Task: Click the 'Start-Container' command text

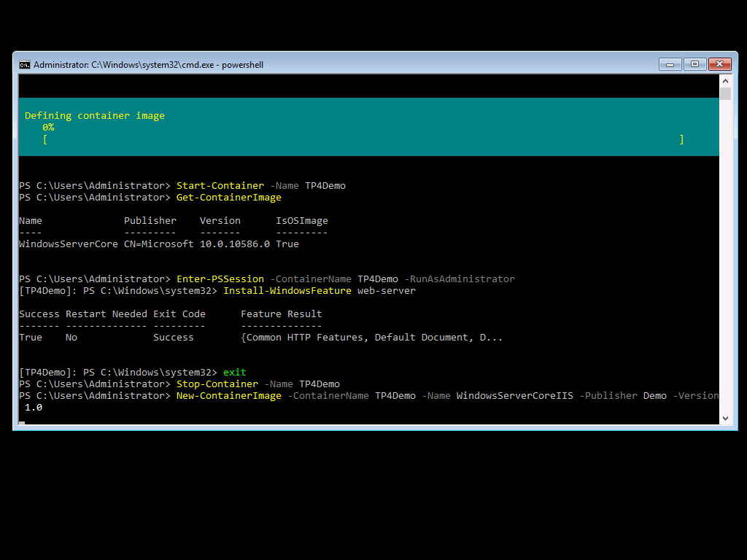Action: (220, 186)
